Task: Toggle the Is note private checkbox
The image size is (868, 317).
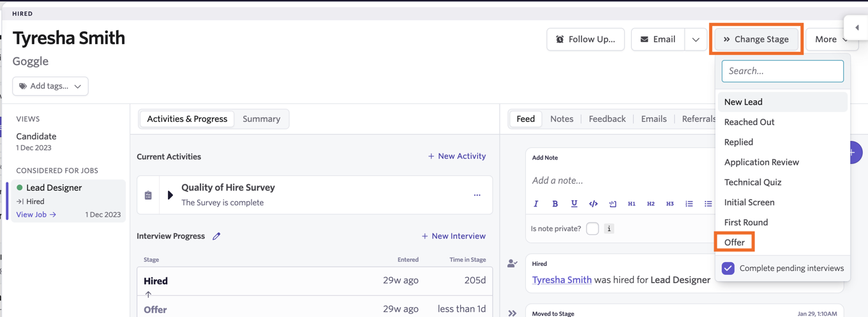Action: tap(592, 228)
